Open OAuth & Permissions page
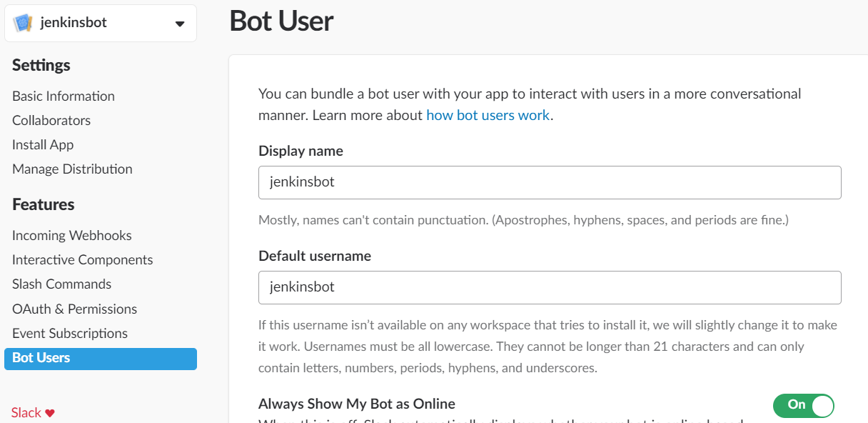Screen dimensions: 868x423 click(x=75, y=309)
